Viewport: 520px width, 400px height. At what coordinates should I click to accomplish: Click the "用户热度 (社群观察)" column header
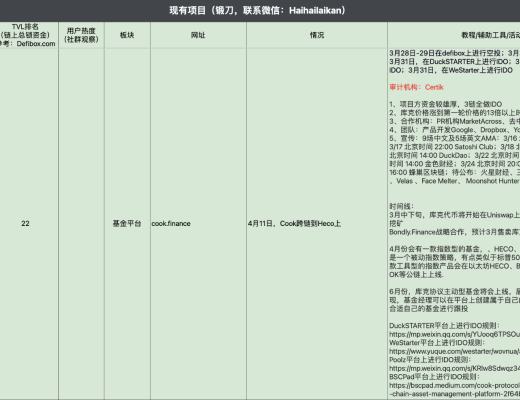click(x=81, y=35)
